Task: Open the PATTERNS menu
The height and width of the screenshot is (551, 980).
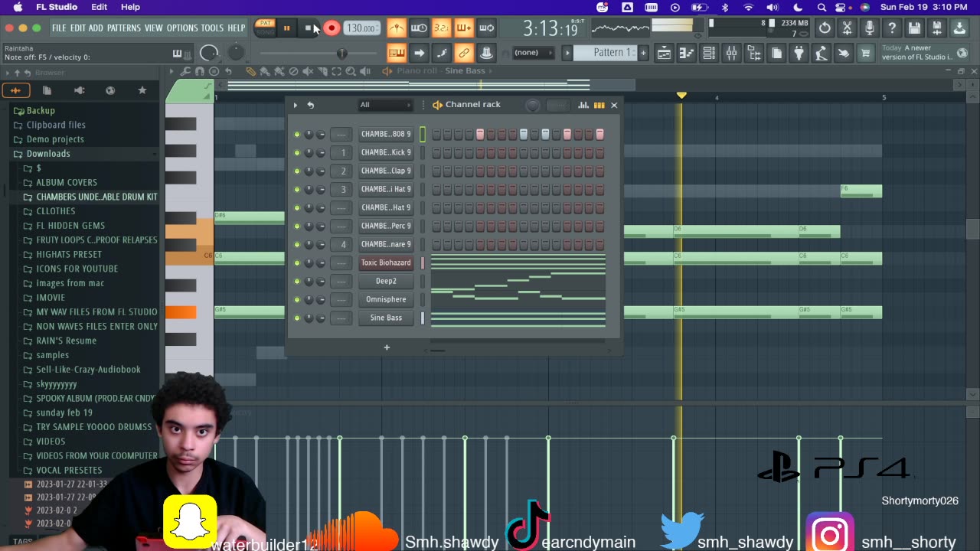Action: click(123, 28)
